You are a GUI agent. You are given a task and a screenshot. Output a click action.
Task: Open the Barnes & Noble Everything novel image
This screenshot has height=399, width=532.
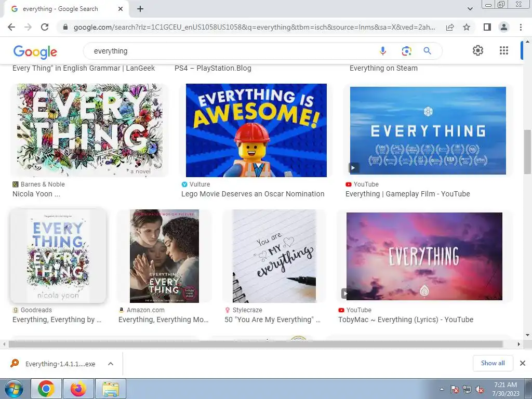[x=89, y=130]
